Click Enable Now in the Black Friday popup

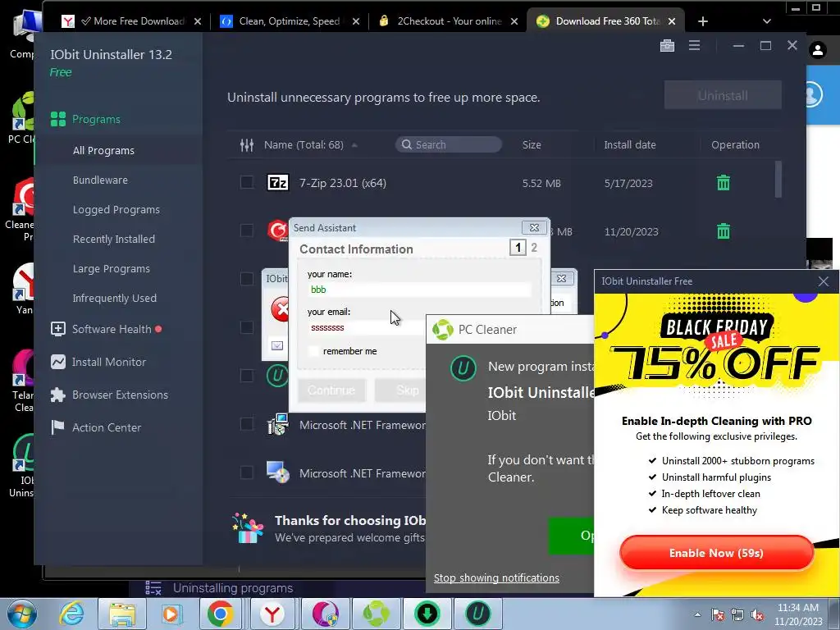click(716, 553)
